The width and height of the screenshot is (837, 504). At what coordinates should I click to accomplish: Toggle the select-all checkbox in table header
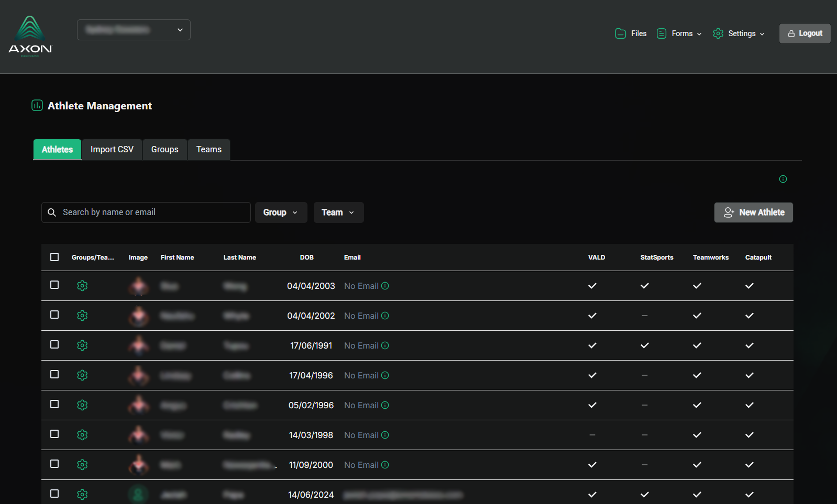click(54, 257)
